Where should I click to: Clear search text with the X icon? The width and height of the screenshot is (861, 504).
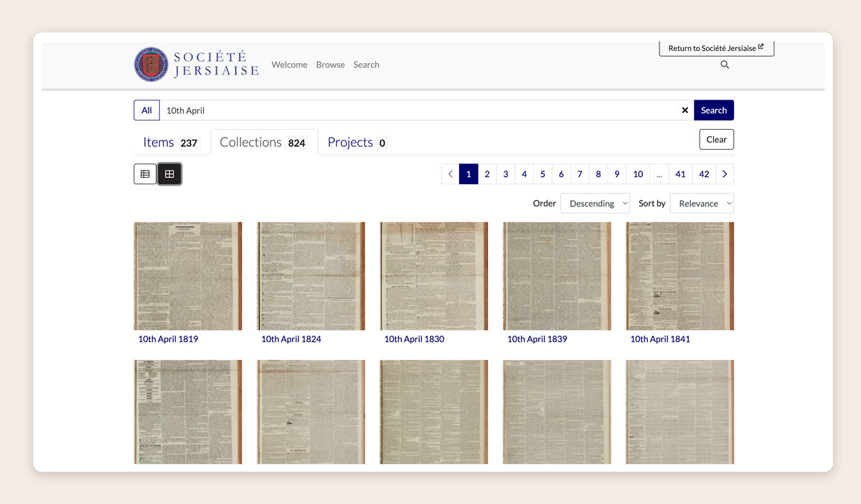coord(684,110)
